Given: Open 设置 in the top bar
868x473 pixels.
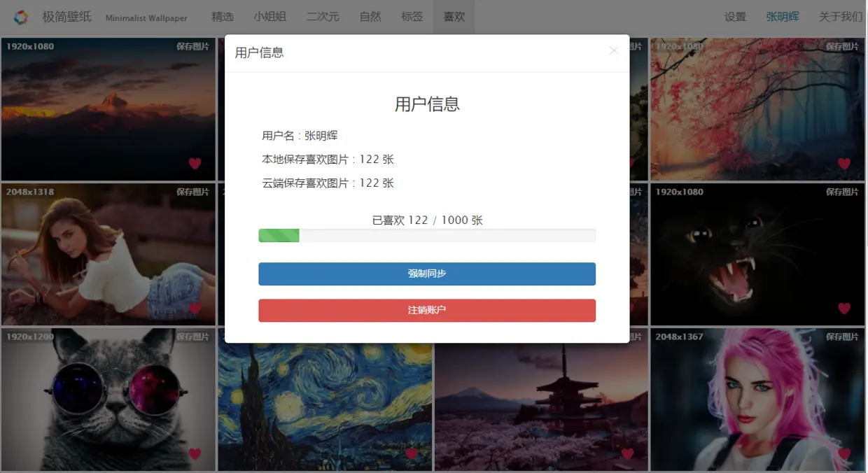Looking at the screenshot, I should click(735, 17).
